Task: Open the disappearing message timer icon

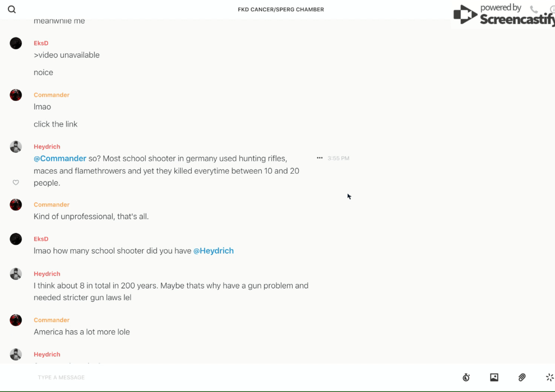Action: pyautogui.click(x=466, y=377)
